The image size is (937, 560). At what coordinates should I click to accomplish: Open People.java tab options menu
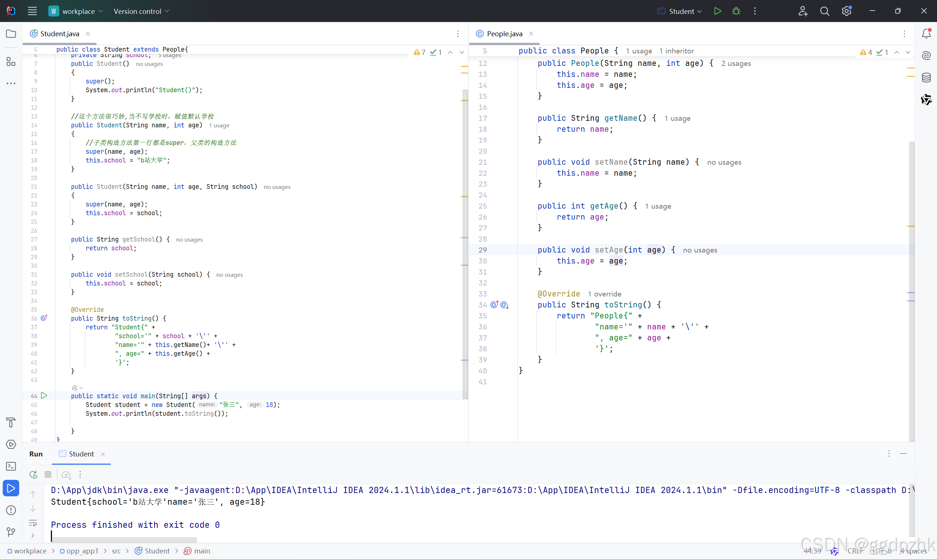(904, 34)
